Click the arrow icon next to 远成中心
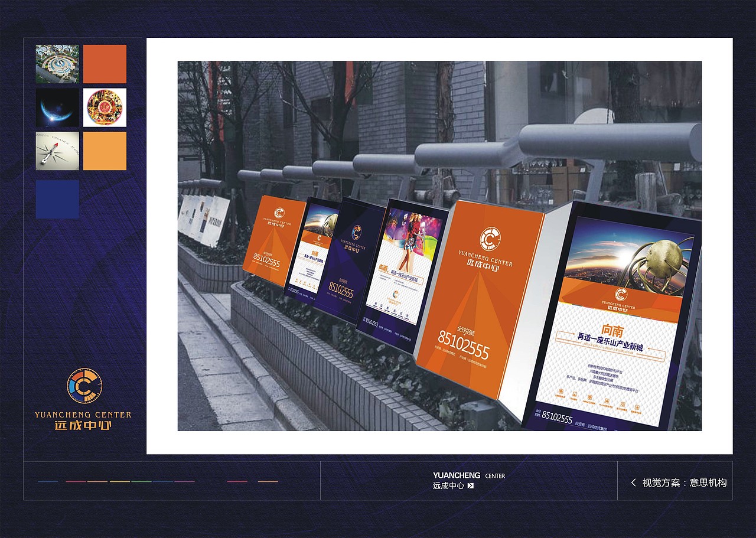Viewport: 756px width, 538px height. (x=470, y=486)
